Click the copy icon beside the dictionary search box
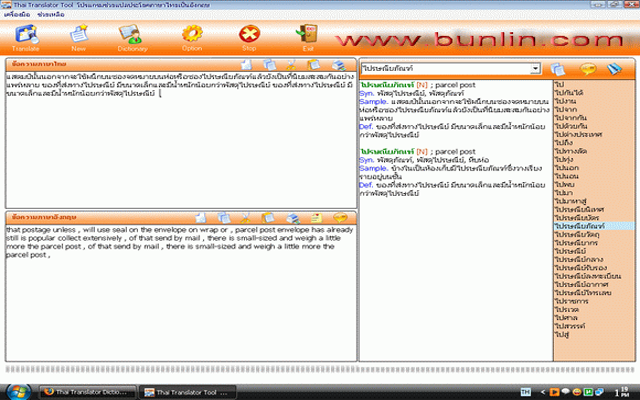640x400 pixels. 558,69
